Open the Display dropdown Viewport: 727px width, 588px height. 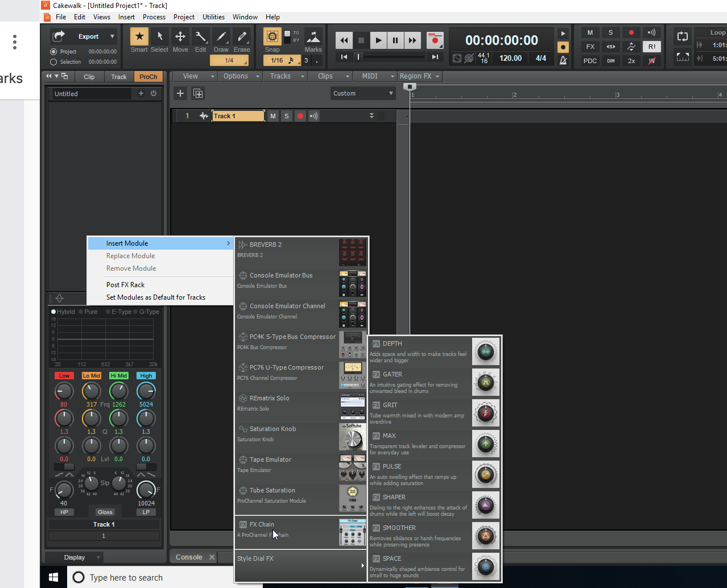point(75,557)
